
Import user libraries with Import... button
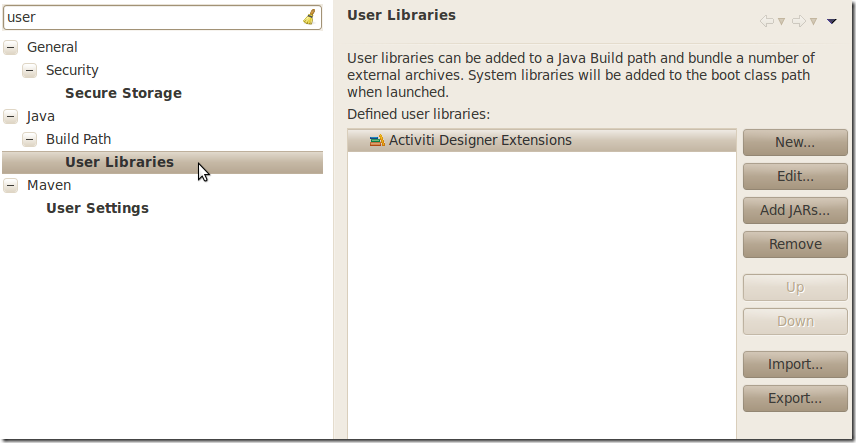(795, 364)
